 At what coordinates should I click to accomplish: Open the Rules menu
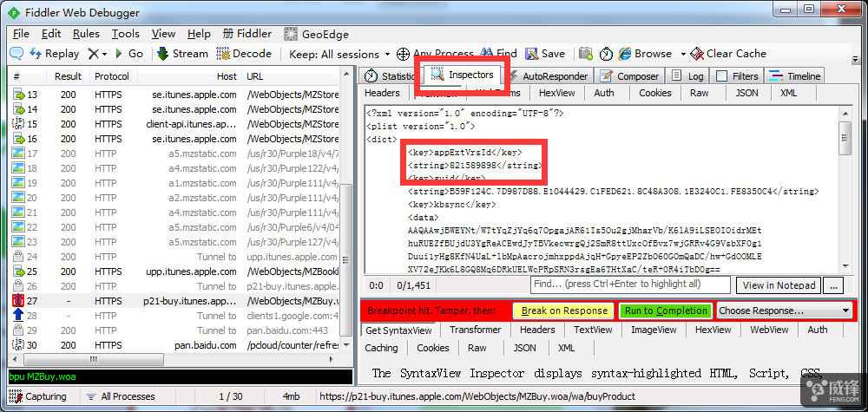[x=86, y=34]
